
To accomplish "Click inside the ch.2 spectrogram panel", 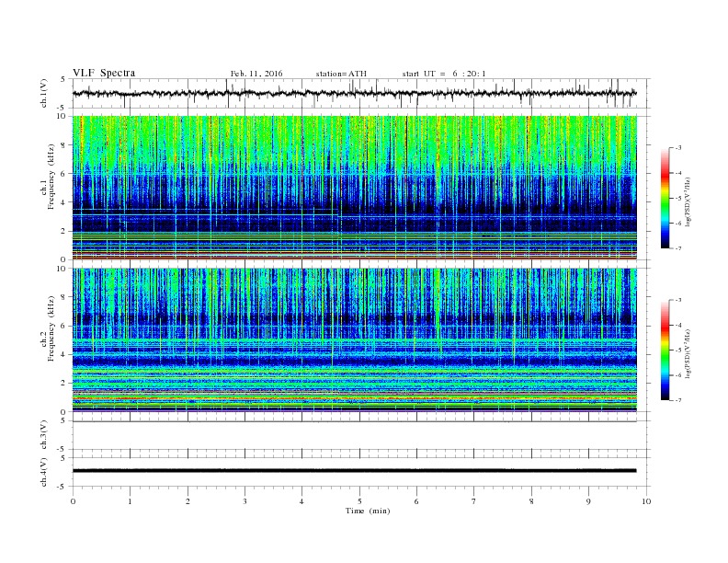I will point(355,340).
